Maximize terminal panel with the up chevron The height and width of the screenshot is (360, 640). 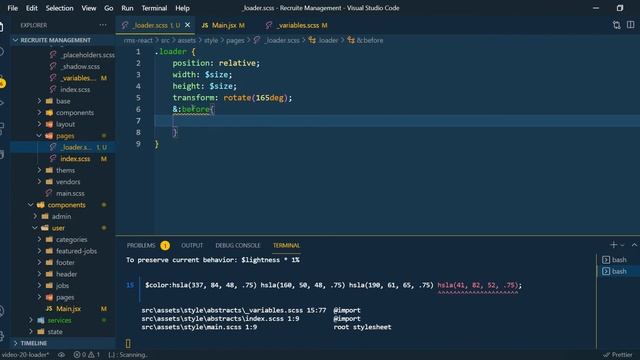click(x=634, y=245)
